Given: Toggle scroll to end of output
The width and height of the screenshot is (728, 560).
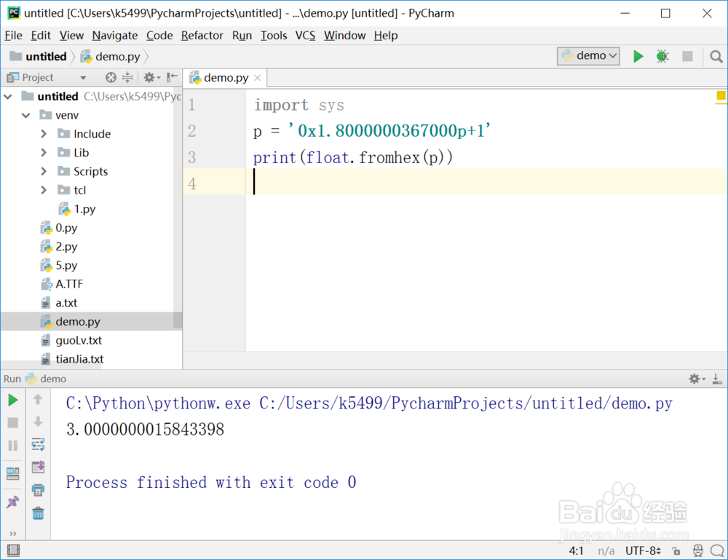Looking at the screenshot, I should tap(38, 467).
